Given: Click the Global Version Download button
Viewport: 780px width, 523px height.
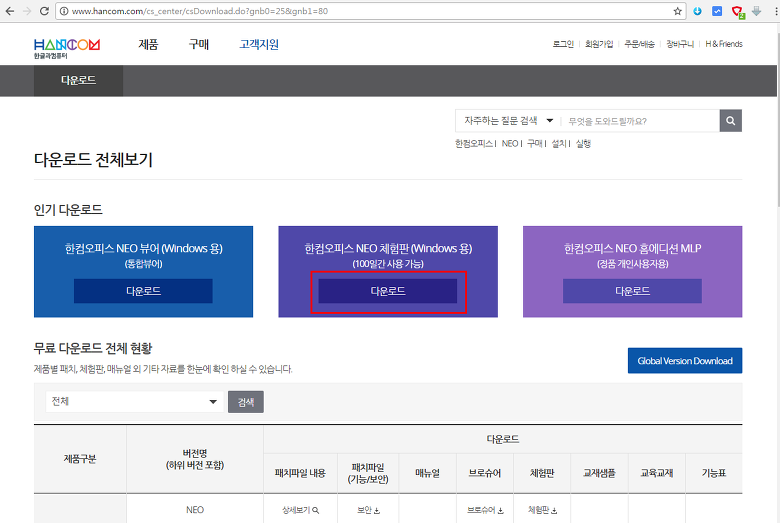Looking at the screenshot, I should pos(684,361).
